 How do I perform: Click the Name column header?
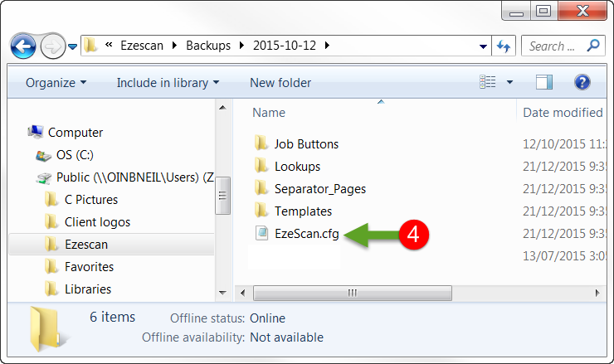pos(269,113)
